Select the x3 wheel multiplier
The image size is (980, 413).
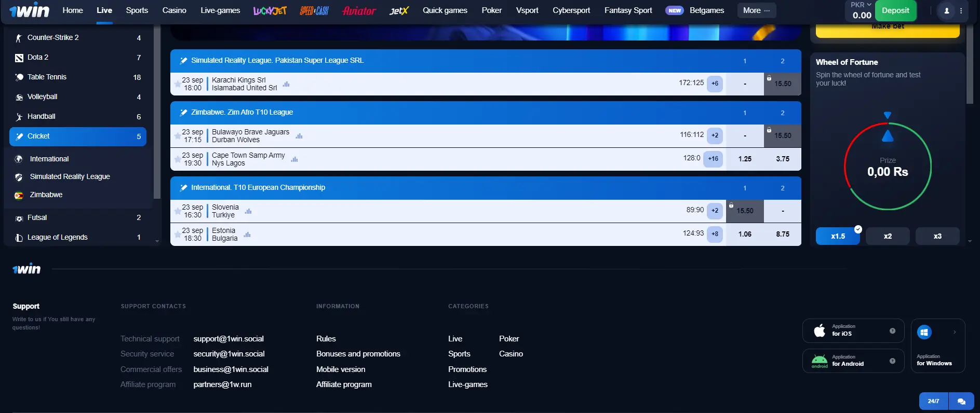[937, 236]
